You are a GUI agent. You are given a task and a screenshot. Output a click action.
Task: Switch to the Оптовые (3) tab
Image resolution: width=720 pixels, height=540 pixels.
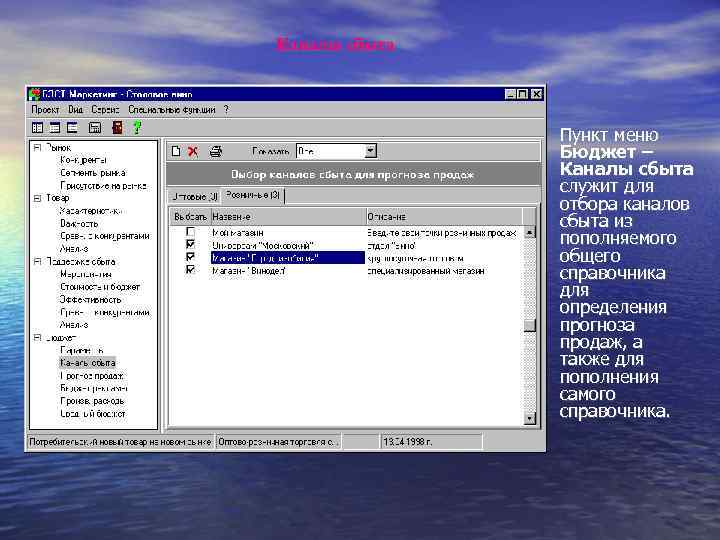coord(194,197)
